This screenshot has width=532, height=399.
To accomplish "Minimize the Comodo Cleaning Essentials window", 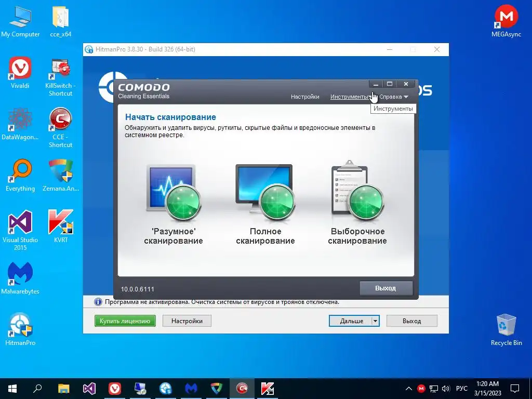I will point(376,84).
